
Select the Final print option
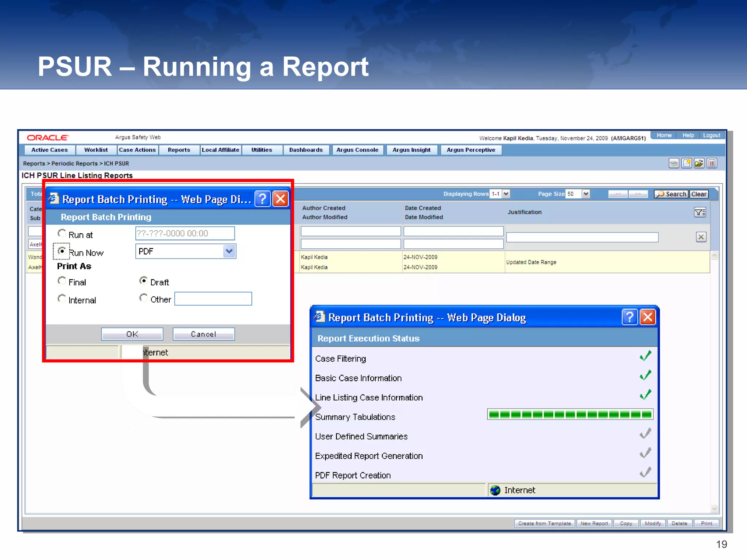click(62, 281)
